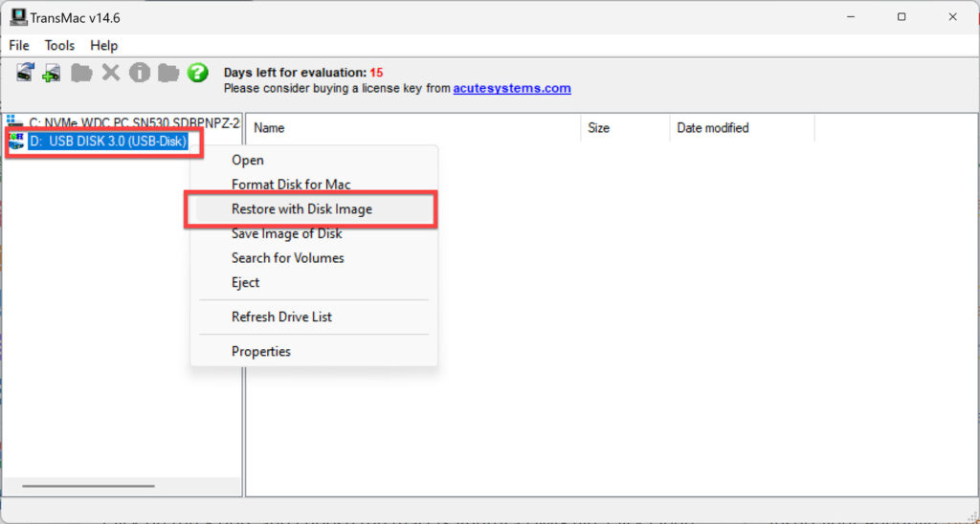Maximize the TransMac window
This screenshot has width=980, height=524.
tap(902, 17)
